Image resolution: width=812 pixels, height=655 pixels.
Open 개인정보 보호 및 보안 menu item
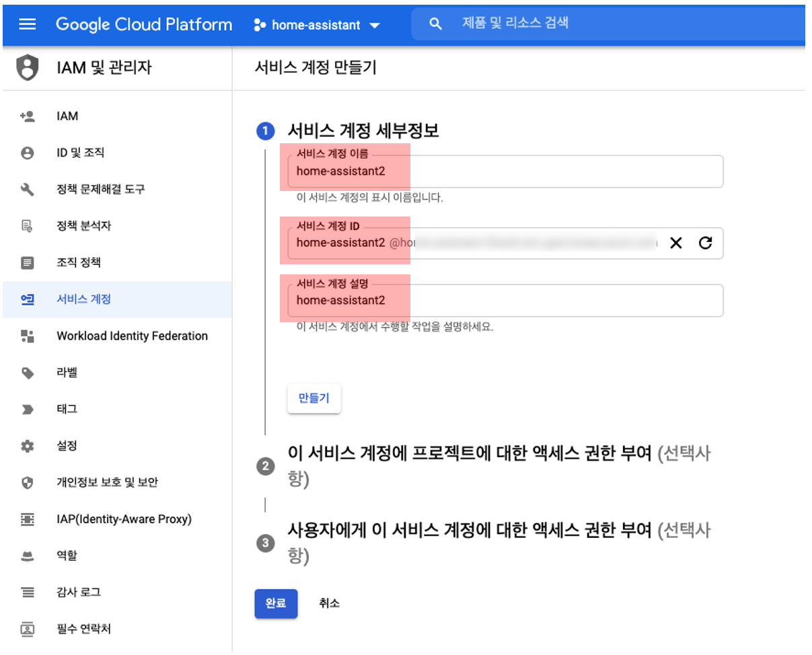tap(118, 482)
